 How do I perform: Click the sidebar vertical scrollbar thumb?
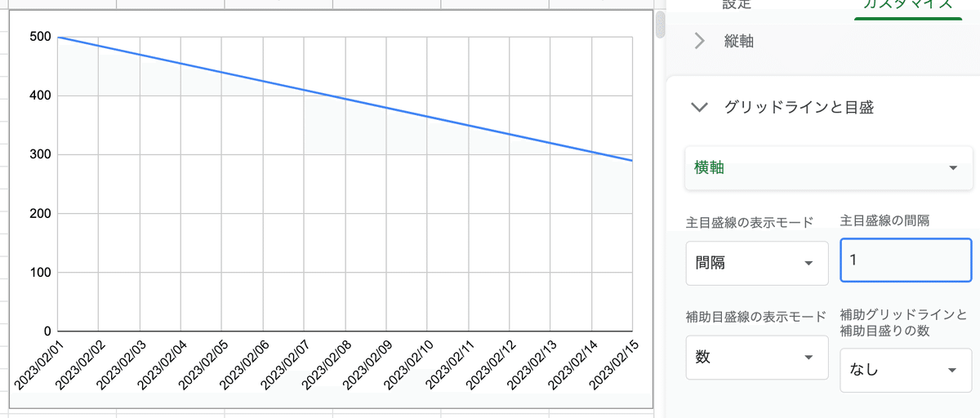(660, 24)
